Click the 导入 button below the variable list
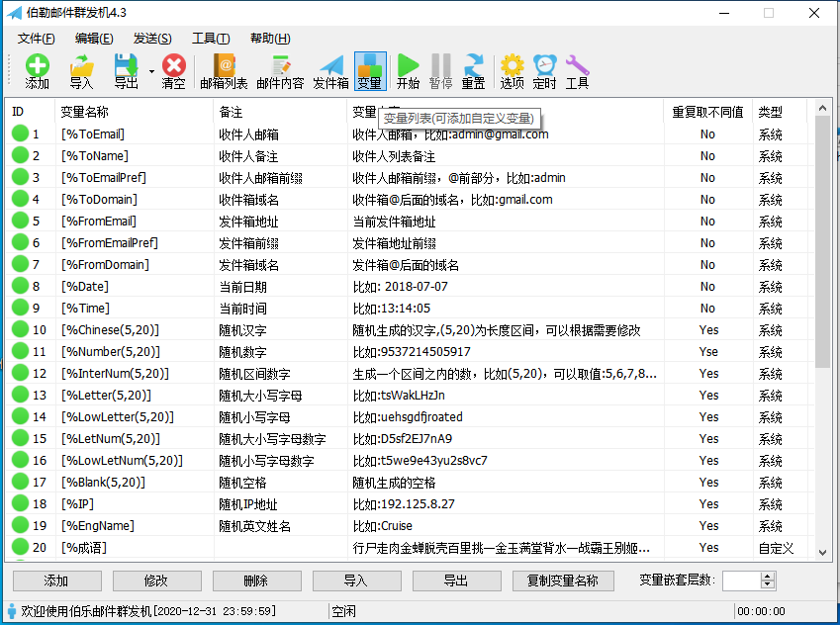Image resolution: width=840 pixels, height=625 pixels. tap(357, 580)
